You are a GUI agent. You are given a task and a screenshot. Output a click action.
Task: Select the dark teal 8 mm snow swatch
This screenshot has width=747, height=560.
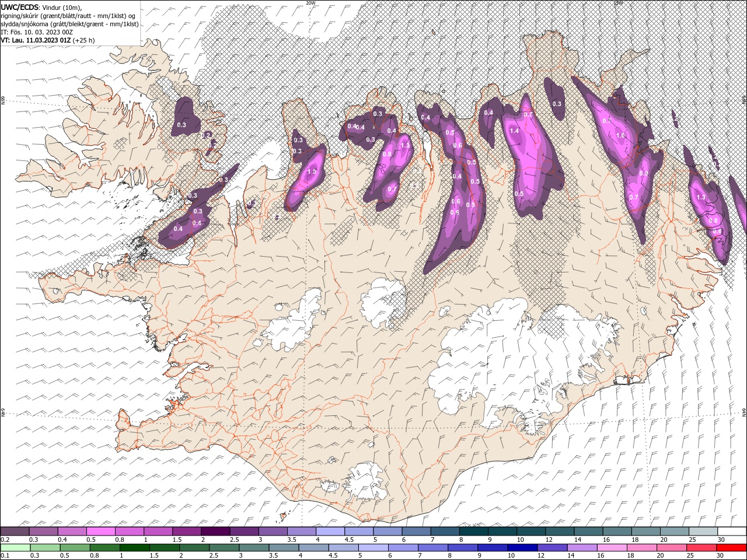point(474,531)
